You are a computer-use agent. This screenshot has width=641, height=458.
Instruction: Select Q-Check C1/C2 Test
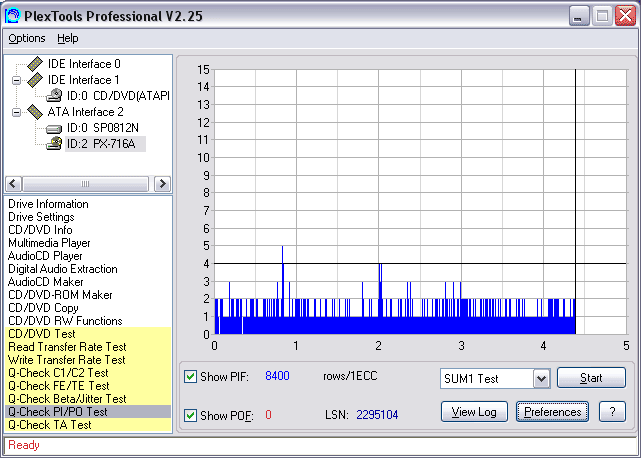tap(88, 373)
